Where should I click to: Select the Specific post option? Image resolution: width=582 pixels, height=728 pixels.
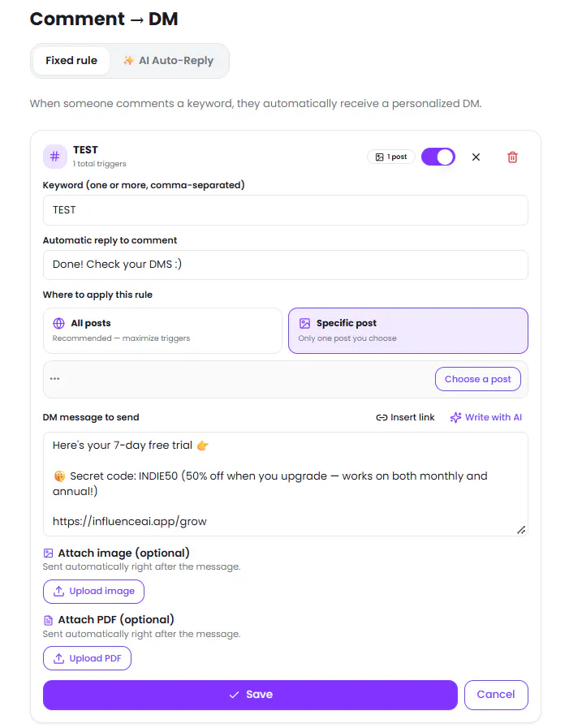pyautogui.click(x=407, y=330)
